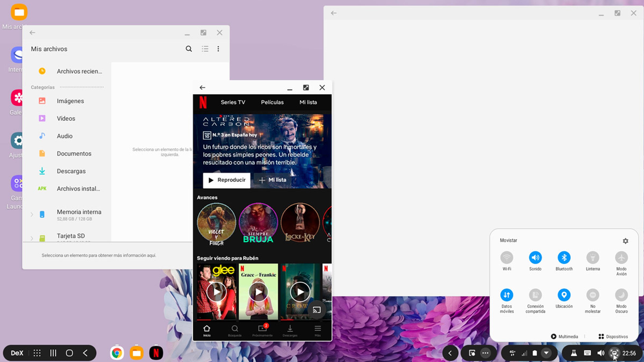This screenshot has width=644, height=362.
Task: Click the screen capture icon
Action: tap(614, 353)
